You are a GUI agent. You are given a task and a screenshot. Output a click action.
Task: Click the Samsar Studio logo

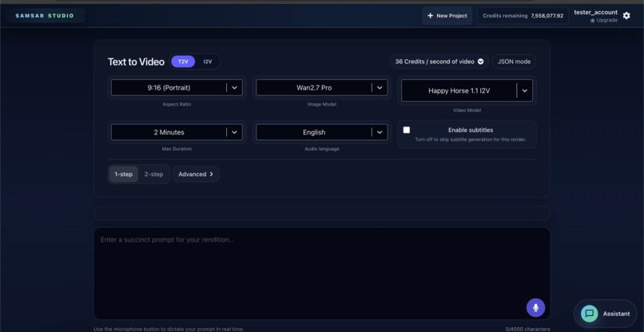pos(45,16)
